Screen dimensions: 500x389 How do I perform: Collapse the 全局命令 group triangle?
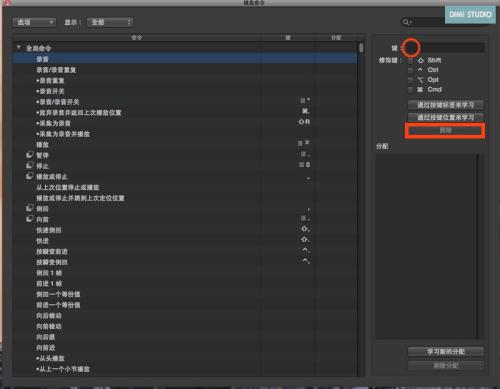click(x=19, y=48)
